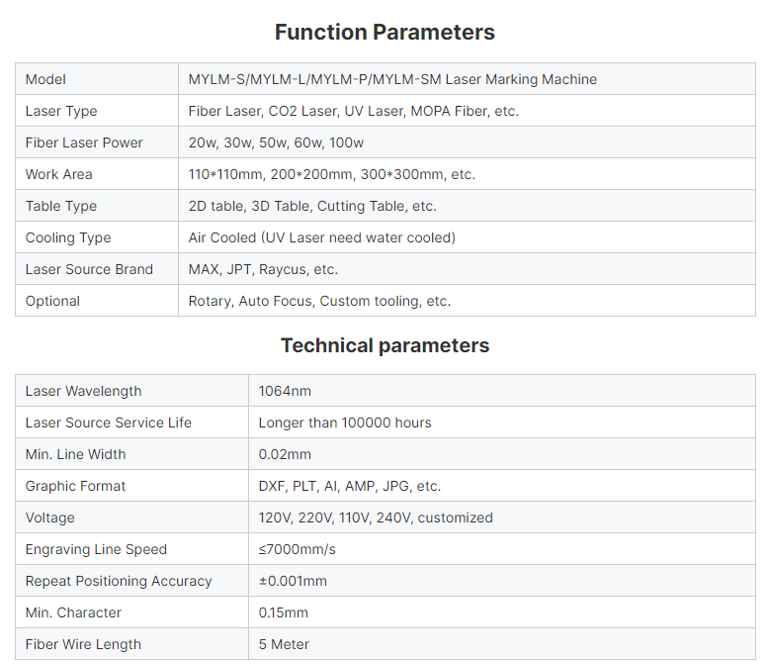Click the Laser Type row label
Viewport: 770px width, 669px height.
click(x=61, y=112)
